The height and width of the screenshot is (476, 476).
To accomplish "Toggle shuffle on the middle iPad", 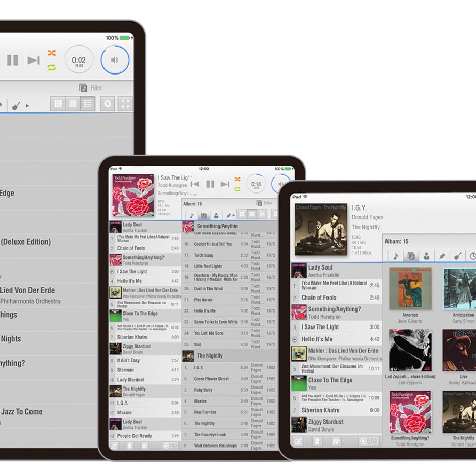I will 237,180.
